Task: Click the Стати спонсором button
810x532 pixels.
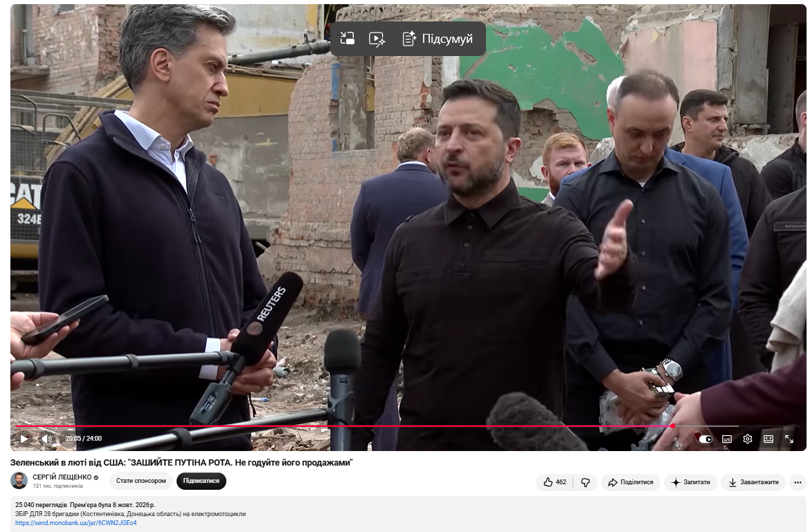Action: tap(141, 481)
